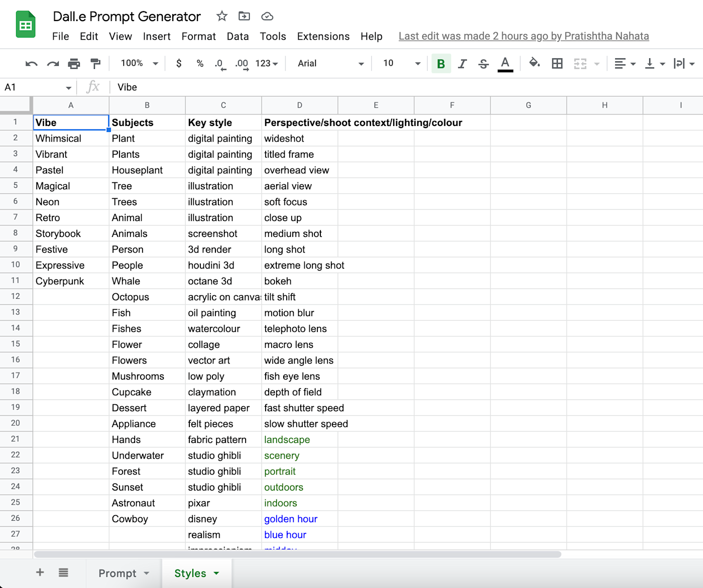Open the Arial font dropdown
This screenshot has height=588, width=703.
click(x=330, y=63)
